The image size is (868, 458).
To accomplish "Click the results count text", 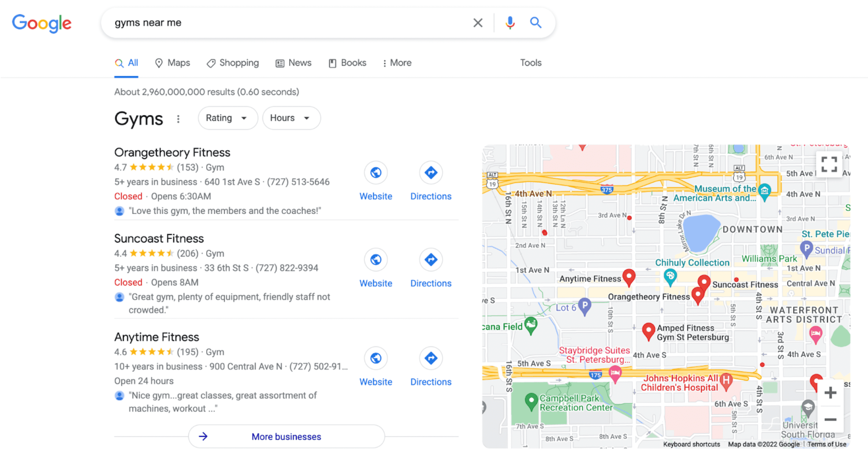I will point(207,92).
